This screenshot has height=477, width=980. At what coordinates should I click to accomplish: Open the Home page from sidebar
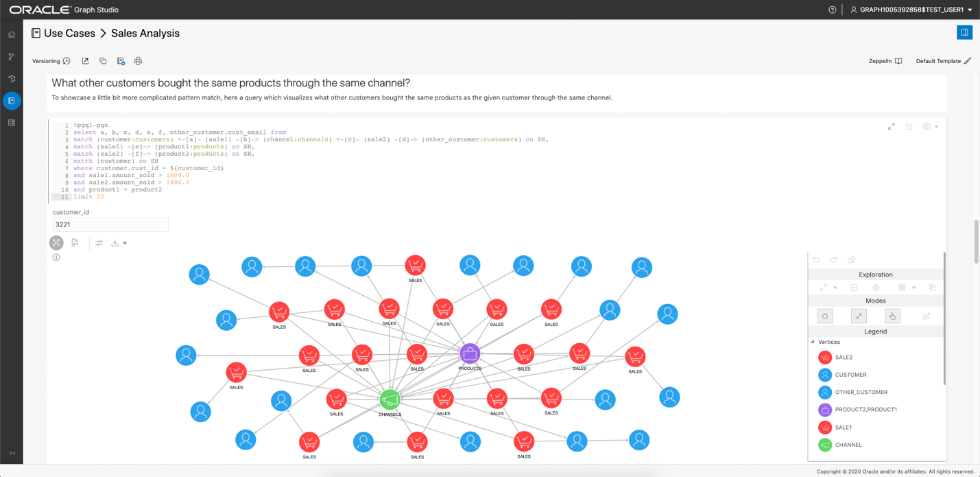12,34
